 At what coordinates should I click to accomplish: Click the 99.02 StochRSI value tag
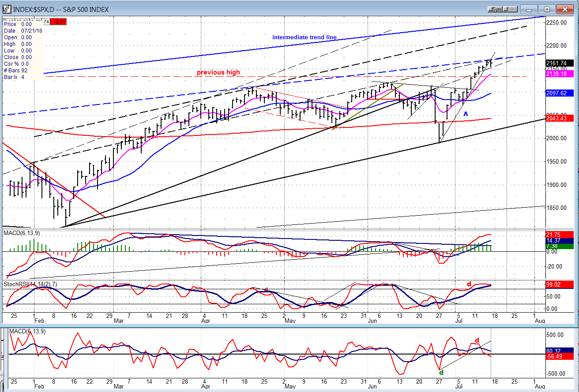tap(560, 285)
